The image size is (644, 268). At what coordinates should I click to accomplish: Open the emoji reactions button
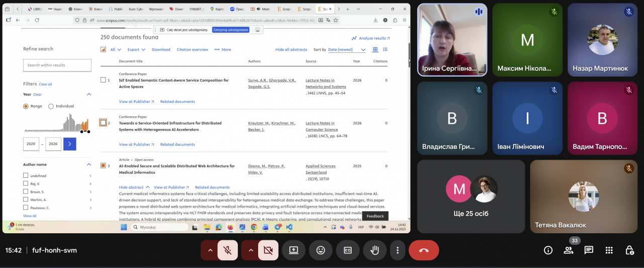[x=320, y=250]
